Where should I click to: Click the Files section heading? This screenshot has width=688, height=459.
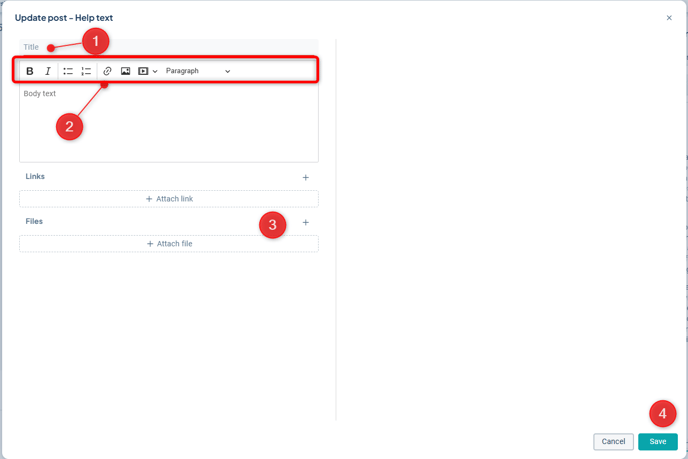point(34,221)
